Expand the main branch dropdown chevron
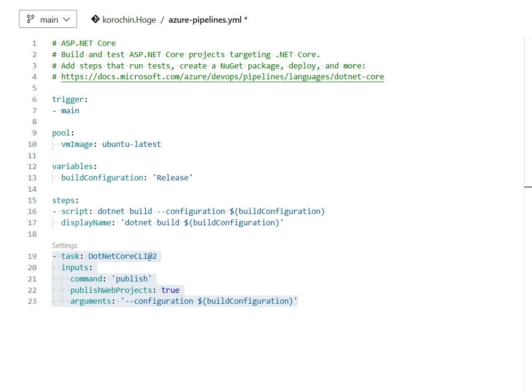This screenshot has width=532, height=392. click(67, 19)
